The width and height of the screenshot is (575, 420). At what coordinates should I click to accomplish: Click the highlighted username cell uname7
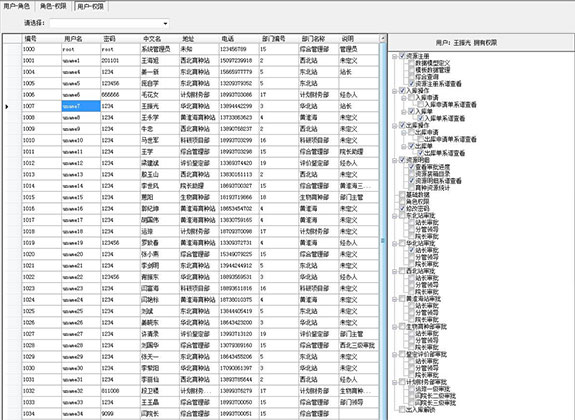[81, 106]
